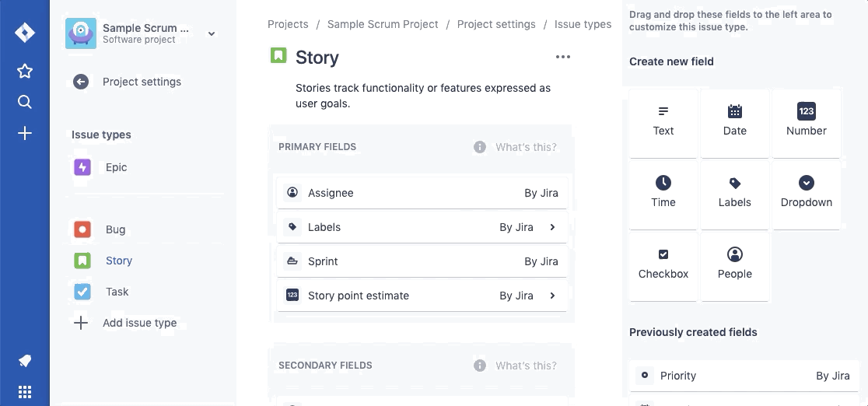Click the Create new field heading
This screenshot has width=868, height=406.
point(671,61)
